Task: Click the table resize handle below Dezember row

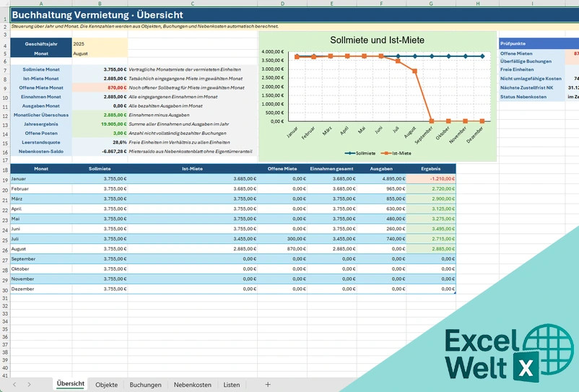Action: click(455, 292)
